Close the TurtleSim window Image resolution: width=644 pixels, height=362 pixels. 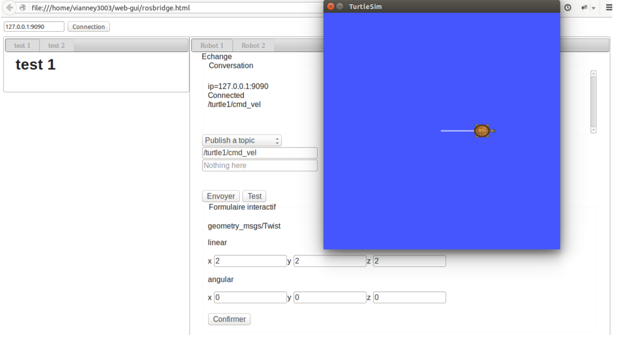tap(331, 6)
